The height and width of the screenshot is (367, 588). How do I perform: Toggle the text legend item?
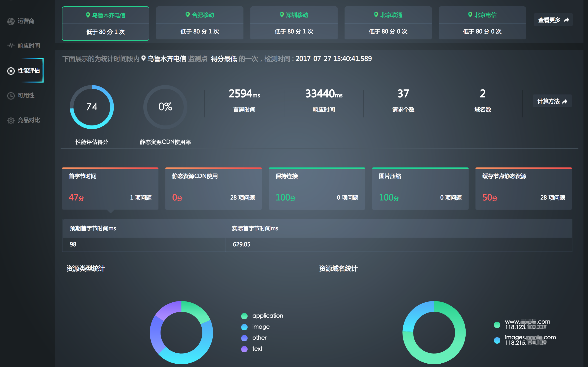click(x=257, y=349)
